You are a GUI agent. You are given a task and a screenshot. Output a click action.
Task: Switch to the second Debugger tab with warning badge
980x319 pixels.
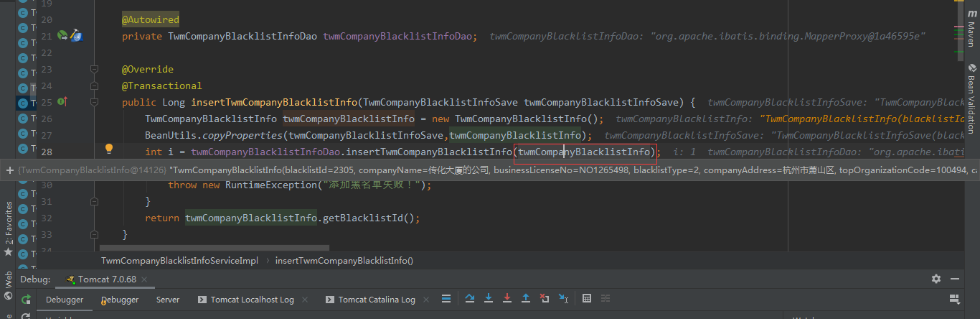coord(120,300)
